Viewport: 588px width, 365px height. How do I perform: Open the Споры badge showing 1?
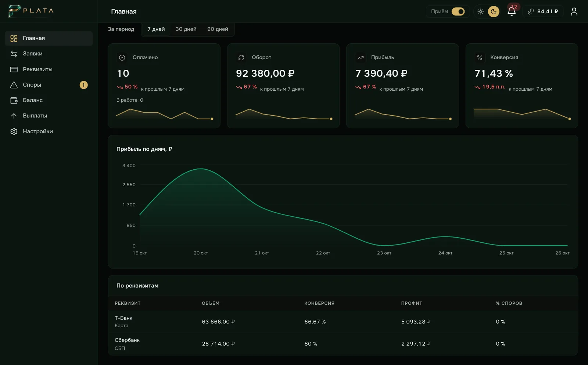(x=83, y=85)
